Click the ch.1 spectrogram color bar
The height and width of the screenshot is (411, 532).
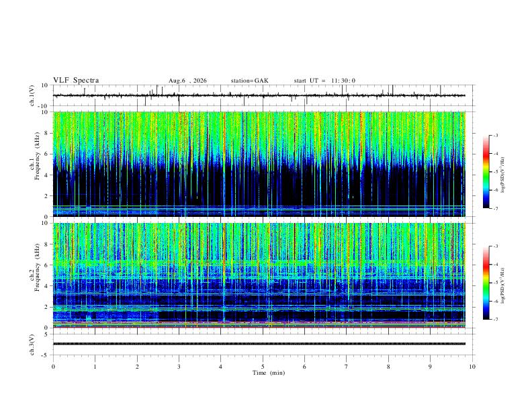[x=486, y=172]
